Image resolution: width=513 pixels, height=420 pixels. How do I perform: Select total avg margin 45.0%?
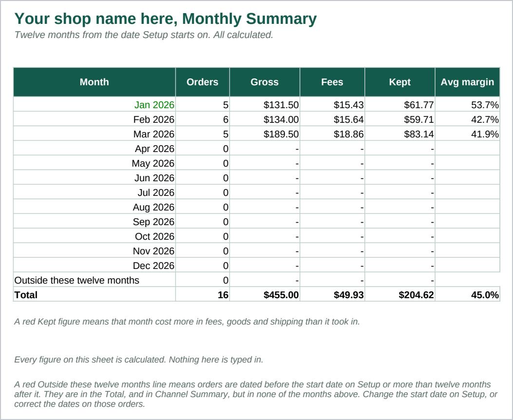(468, 295)
